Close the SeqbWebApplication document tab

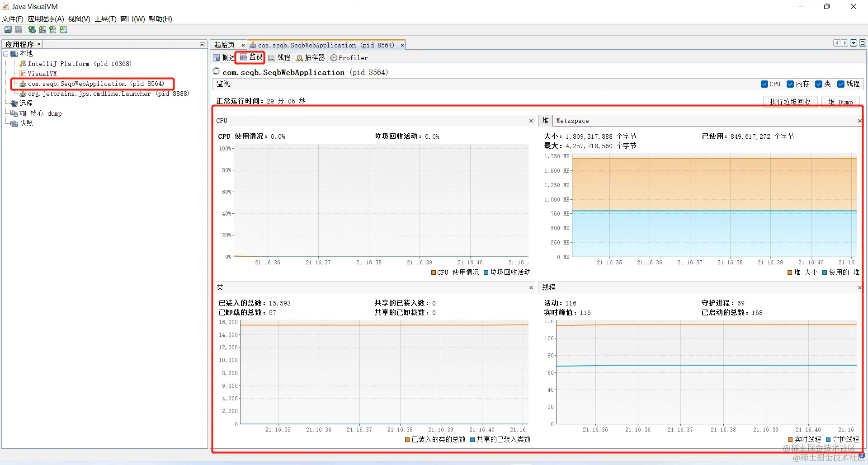pos(402,45)
